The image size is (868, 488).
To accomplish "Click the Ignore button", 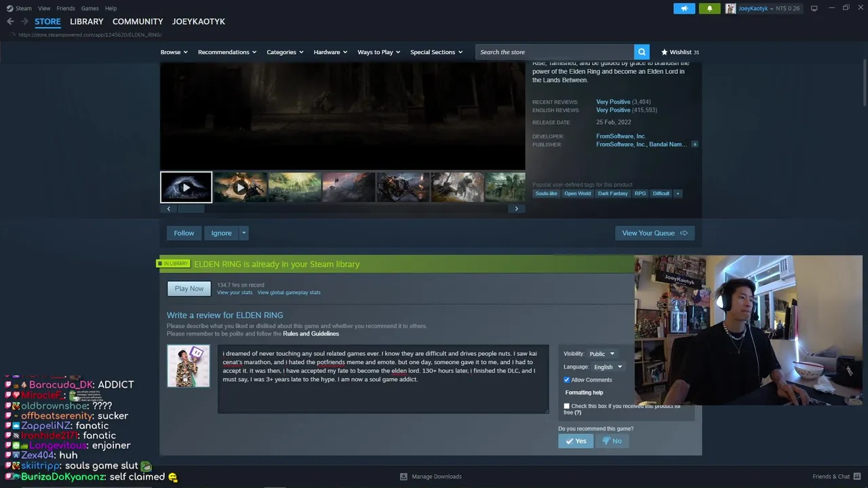I will coord(221,233).
